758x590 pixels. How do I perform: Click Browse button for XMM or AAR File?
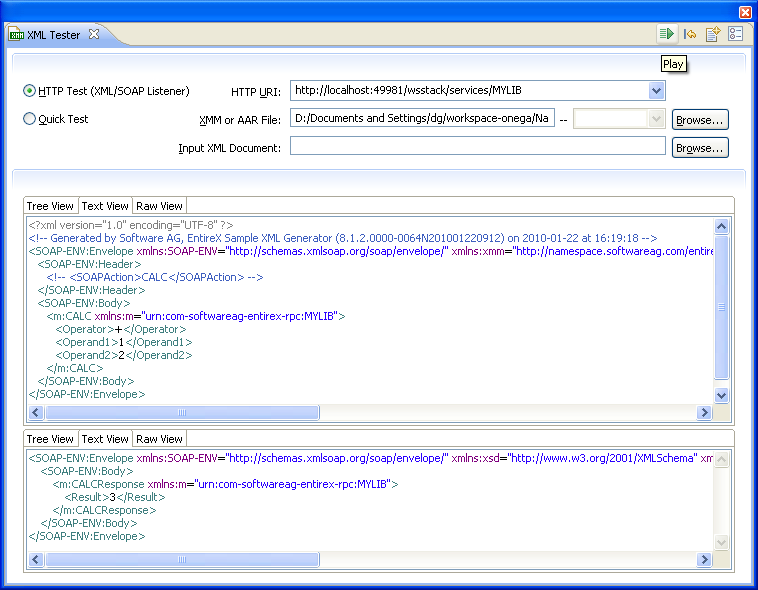tap(700, 119)
